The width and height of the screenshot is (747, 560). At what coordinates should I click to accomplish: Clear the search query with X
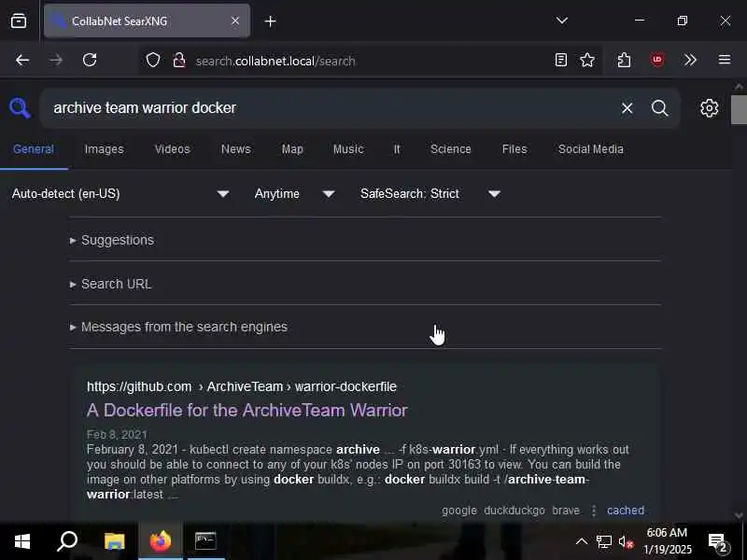click(x=627, y=108)
